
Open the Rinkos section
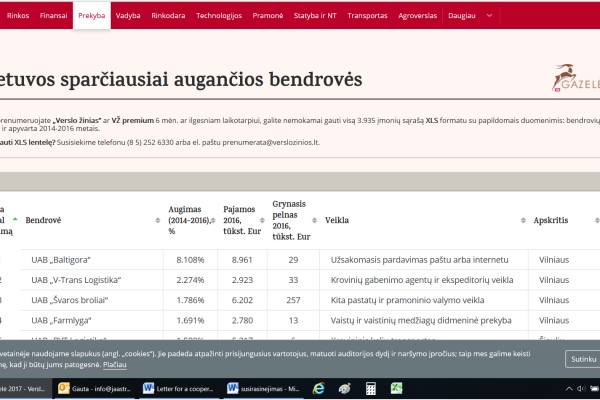(x=18, y=16)
